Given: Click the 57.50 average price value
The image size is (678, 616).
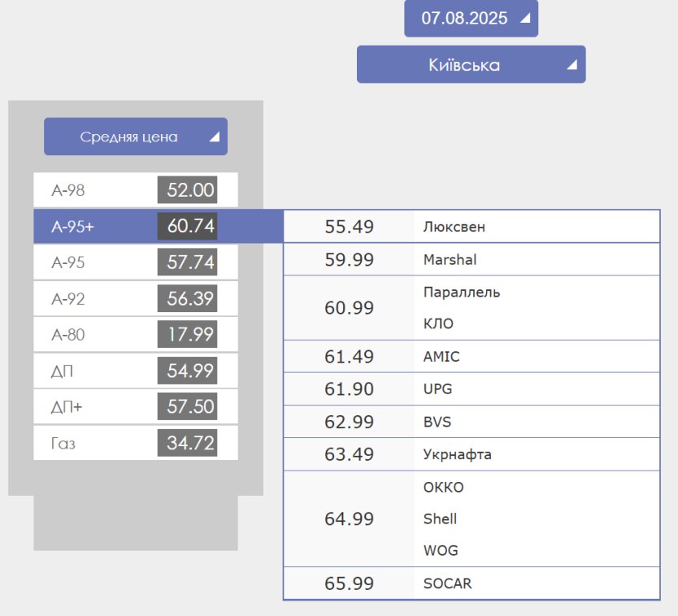Looking at the screenshot, I should [187, 406].
